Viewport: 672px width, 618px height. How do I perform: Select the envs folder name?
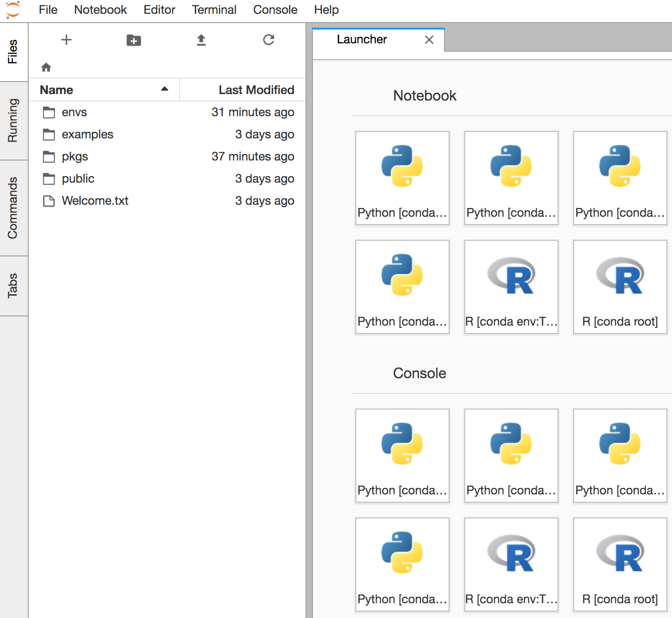(74, 112)
